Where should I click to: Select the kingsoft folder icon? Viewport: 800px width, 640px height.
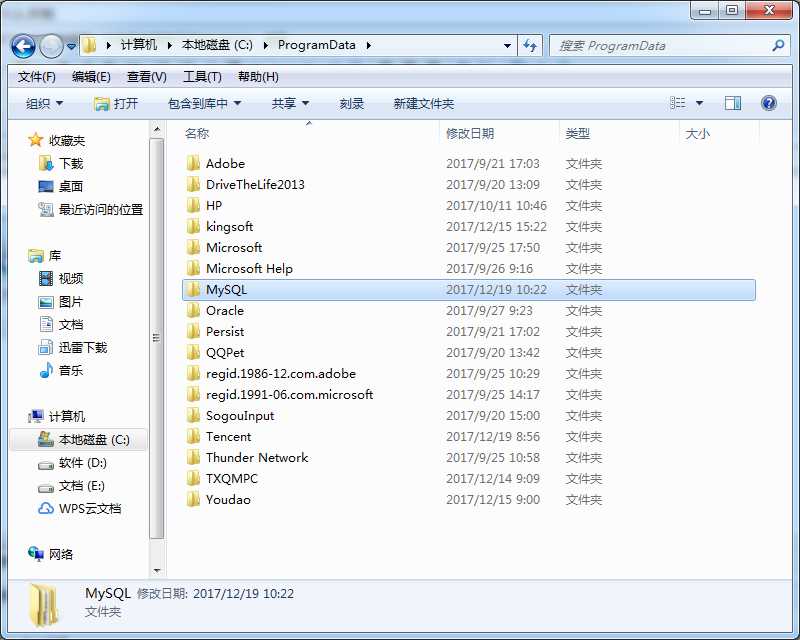193,226
